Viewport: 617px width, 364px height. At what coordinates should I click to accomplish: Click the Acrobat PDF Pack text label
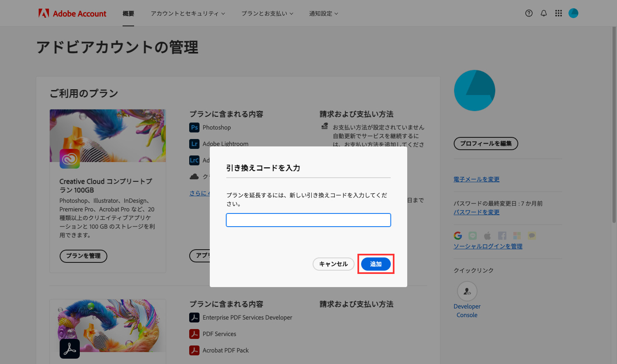click(x=225, y=350)
